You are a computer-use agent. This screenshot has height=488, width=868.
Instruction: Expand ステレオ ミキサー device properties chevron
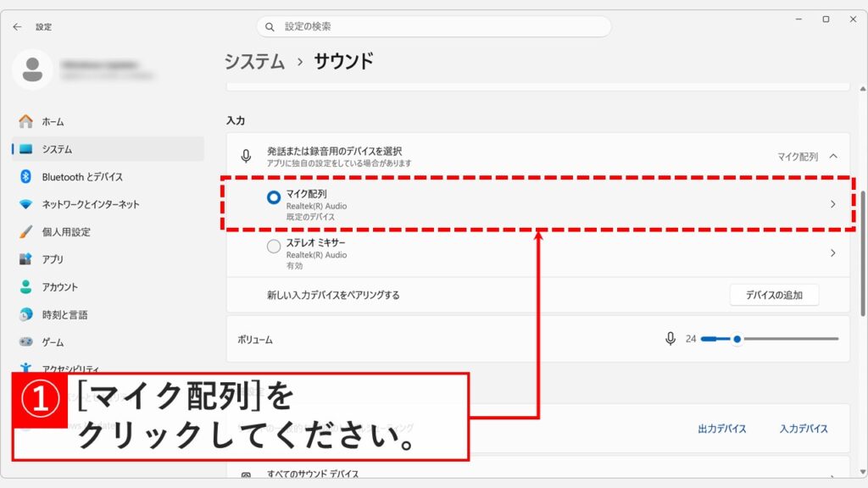(833, 252)
